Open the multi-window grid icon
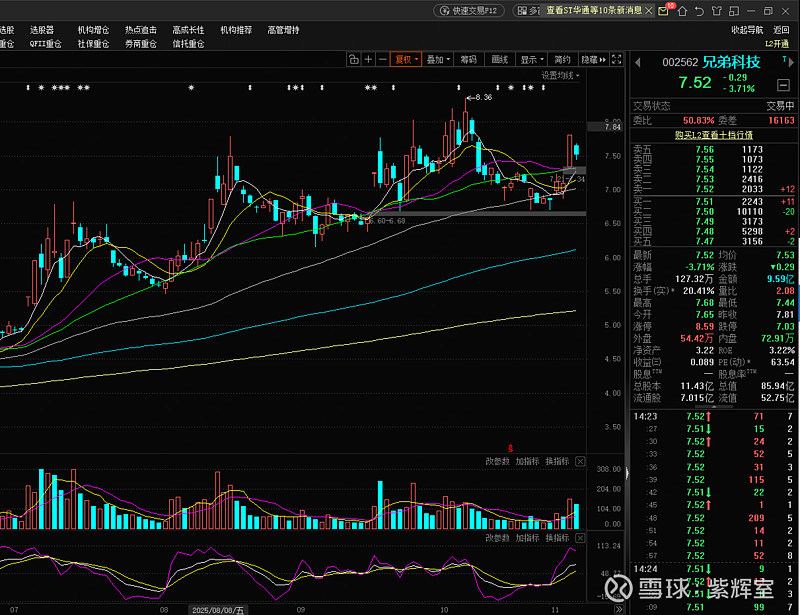 (x=522, y=11)
